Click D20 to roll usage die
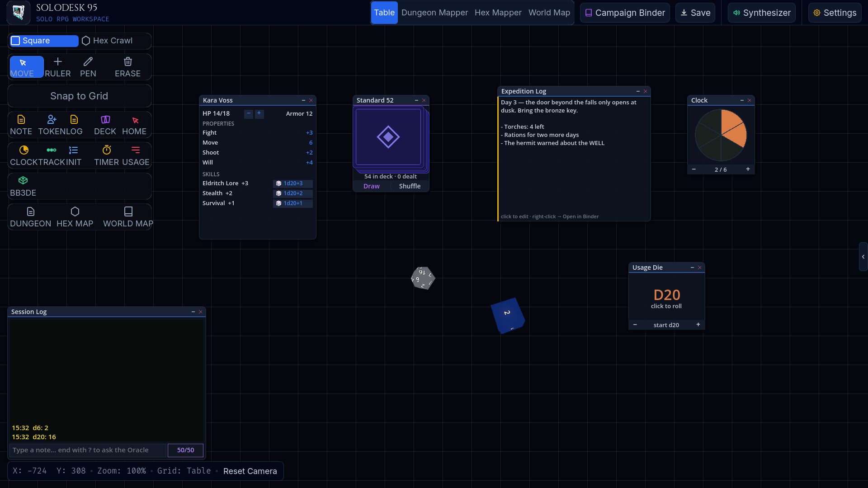 click(667, 295)
